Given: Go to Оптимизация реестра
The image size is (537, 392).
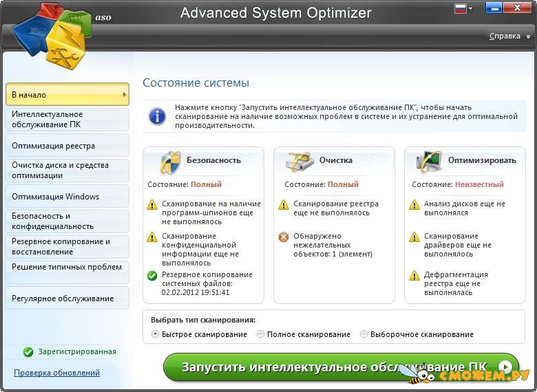Looking at the screenshot, I should coord(67,145).
